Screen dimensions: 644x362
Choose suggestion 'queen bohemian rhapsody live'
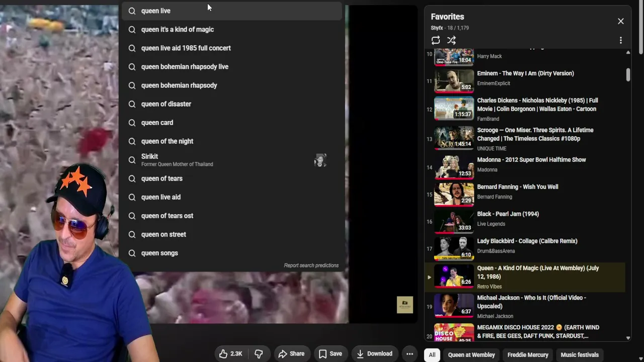coord(232,66)
